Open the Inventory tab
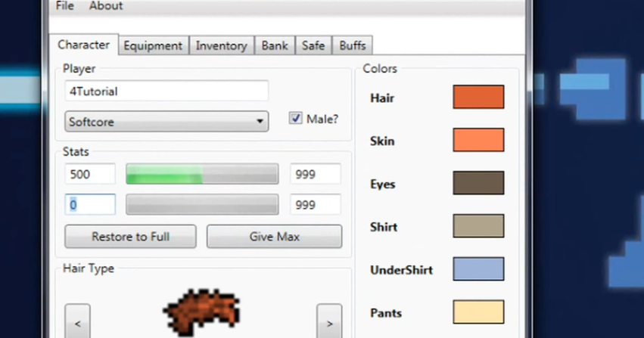 [222, 45]
